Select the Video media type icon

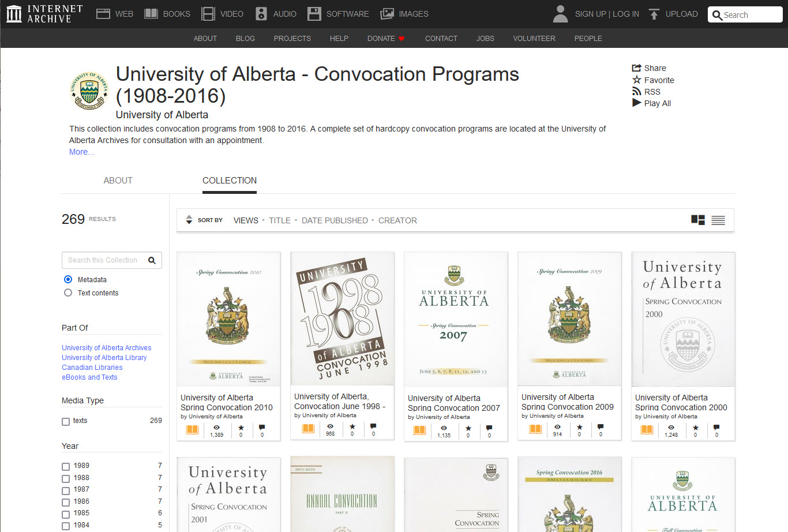click(207, 13)
